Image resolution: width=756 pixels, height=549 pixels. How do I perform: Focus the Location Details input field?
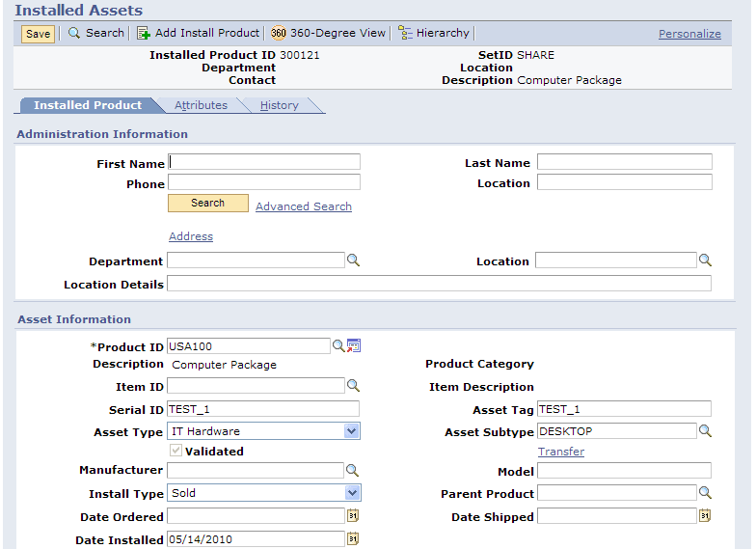click(440, 284)
